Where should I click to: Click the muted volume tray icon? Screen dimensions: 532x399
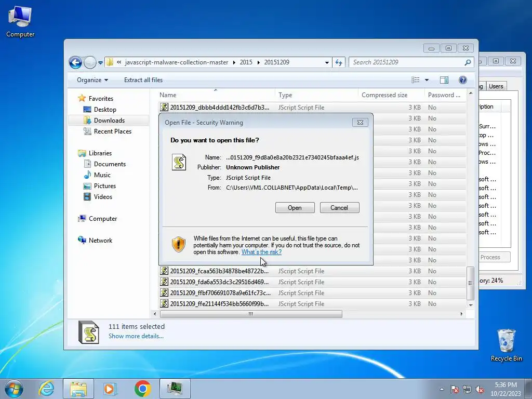tap(480, 389)
